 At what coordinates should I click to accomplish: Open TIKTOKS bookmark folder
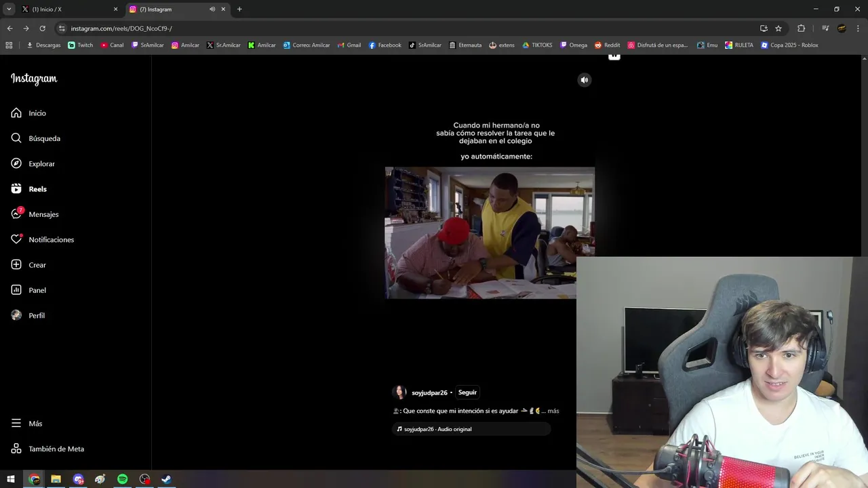537,45
